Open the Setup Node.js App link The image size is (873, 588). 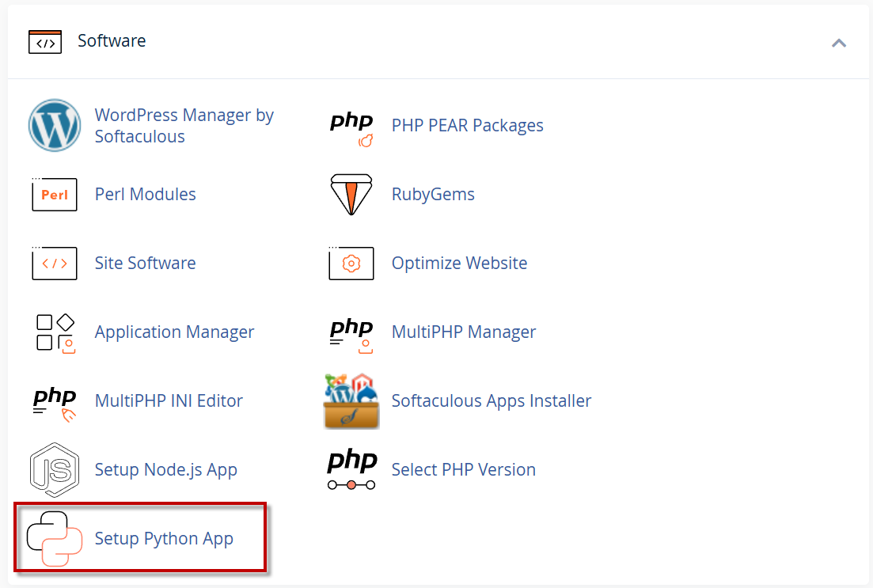point(165,470)
